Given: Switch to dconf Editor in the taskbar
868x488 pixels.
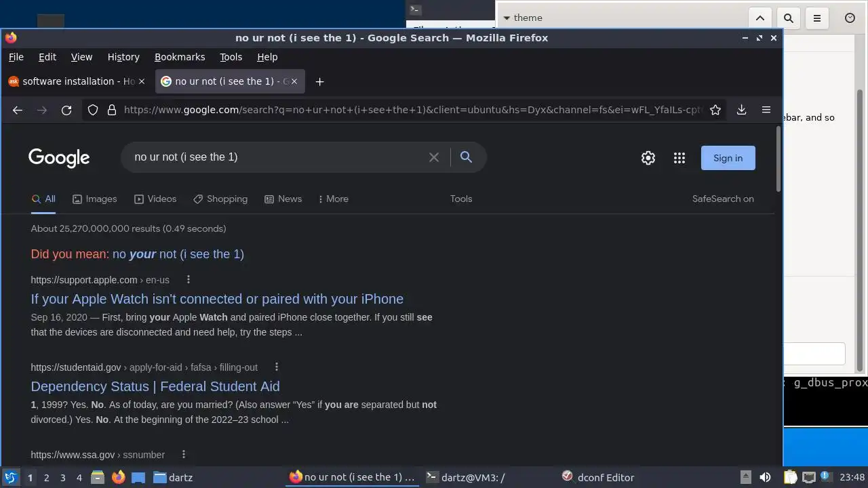Looking at the screenshot, I should click(x=598, y=477).
